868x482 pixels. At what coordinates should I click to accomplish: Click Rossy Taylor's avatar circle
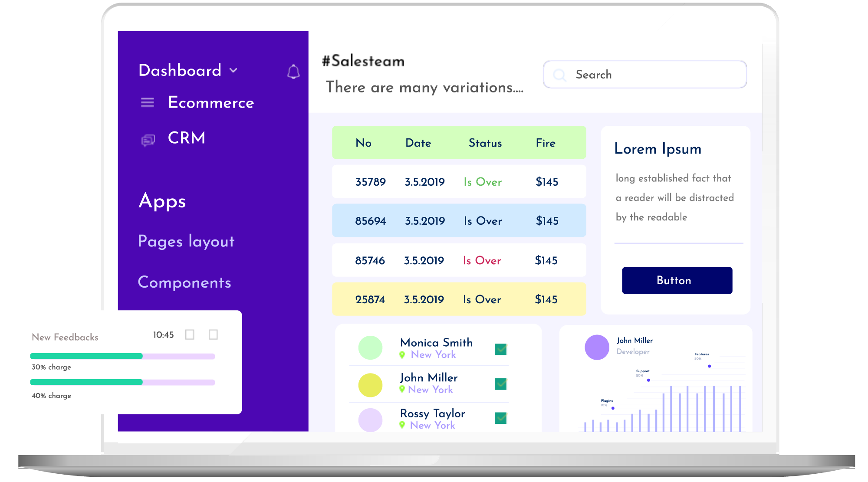coord(370,420)
